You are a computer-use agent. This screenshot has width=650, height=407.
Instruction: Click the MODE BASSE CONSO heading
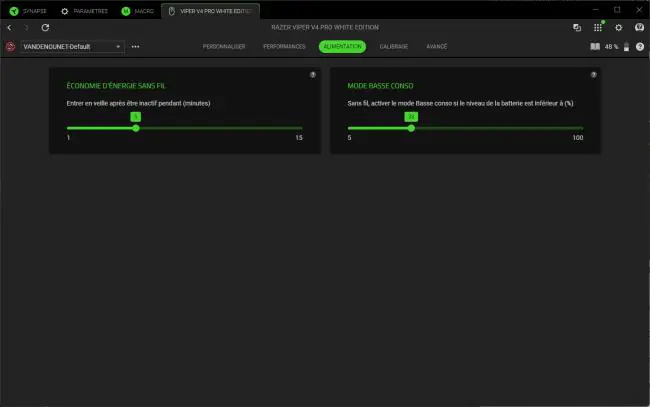tap(380, 86)
